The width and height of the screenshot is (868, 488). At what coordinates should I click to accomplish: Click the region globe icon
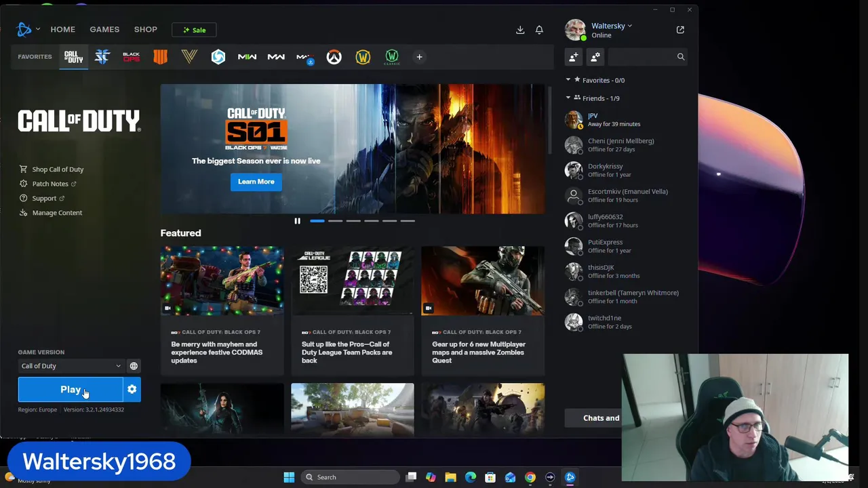pos(134,366)
